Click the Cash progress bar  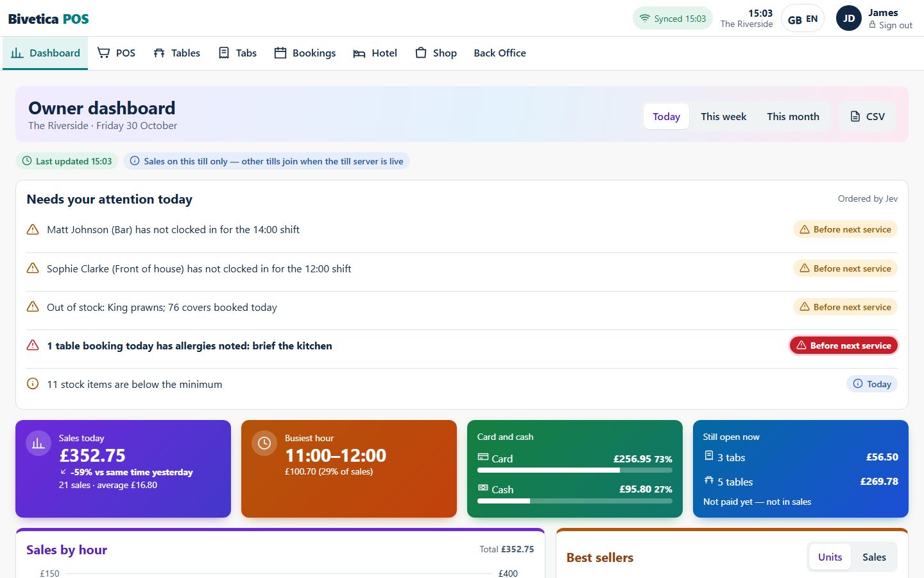[575, 501]
